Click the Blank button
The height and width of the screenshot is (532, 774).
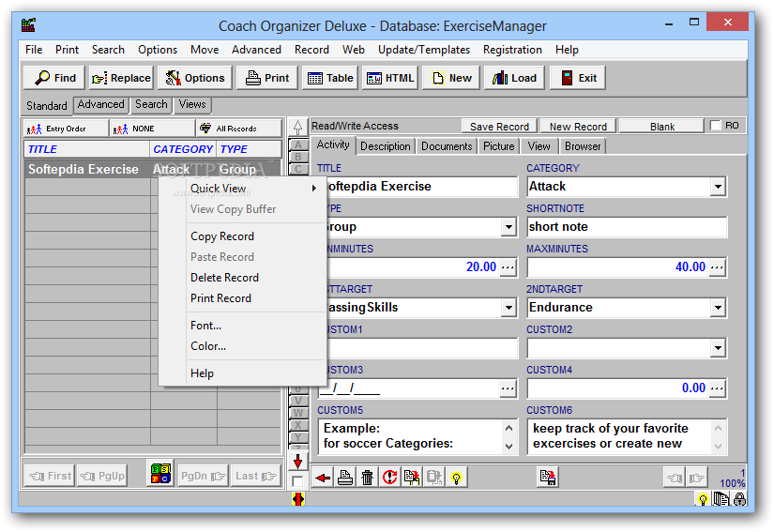662,127
